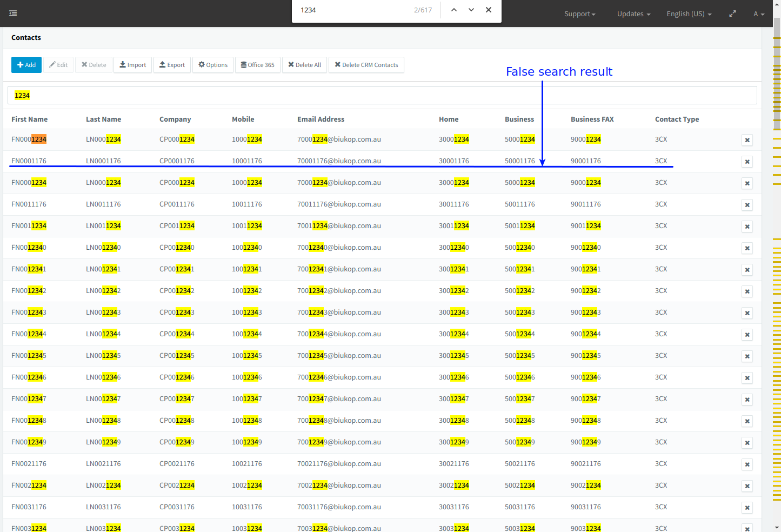Screen dimensions: 781x532
Task: Open contact Options
Action: (213, 65)
